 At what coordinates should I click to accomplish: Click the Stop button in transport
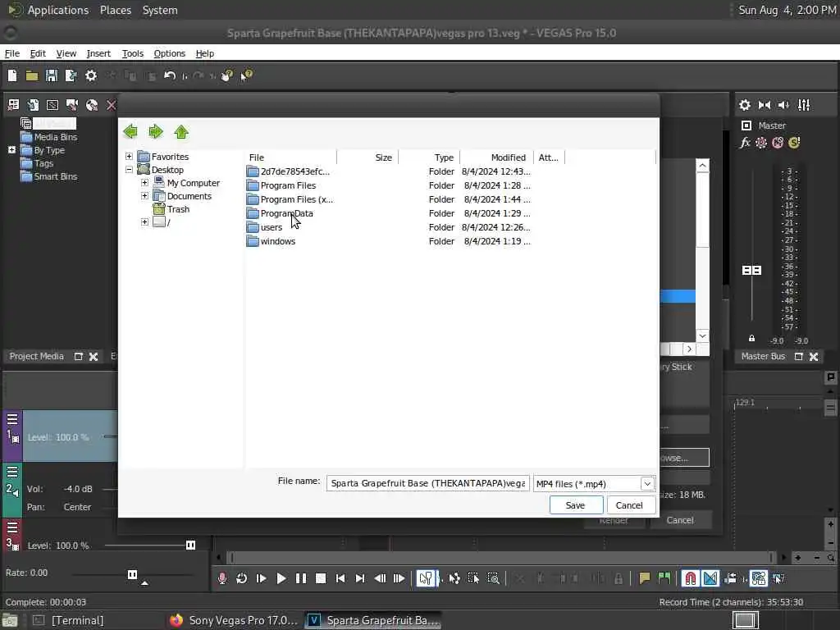pyautogui.click(x=321, y=578)
